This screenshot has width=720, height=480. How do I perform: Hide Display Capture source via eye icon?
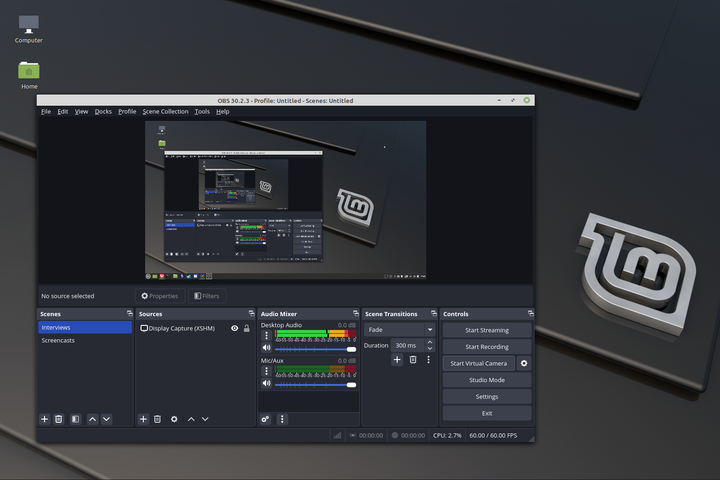tap(235, 328)
